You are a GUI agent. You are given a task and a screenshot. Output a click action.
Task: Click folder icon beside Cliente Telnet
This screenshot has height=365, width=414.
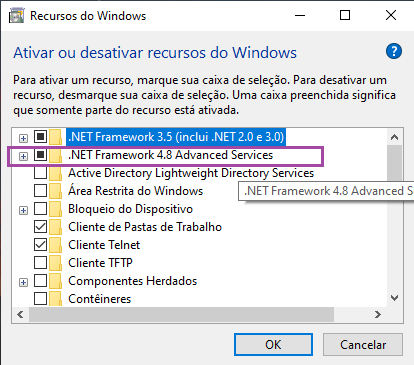(x=55, y=245)
